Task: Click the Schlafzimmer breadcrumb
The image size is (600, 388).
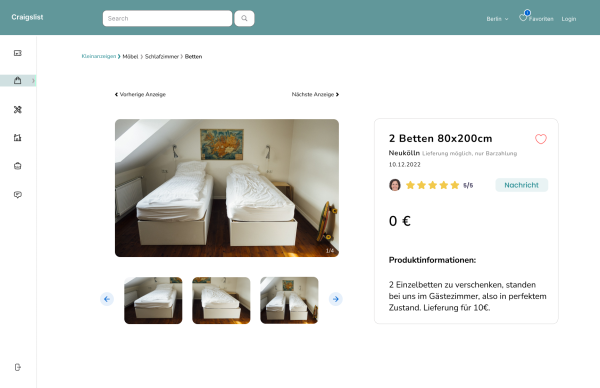Action: (162, 56)
